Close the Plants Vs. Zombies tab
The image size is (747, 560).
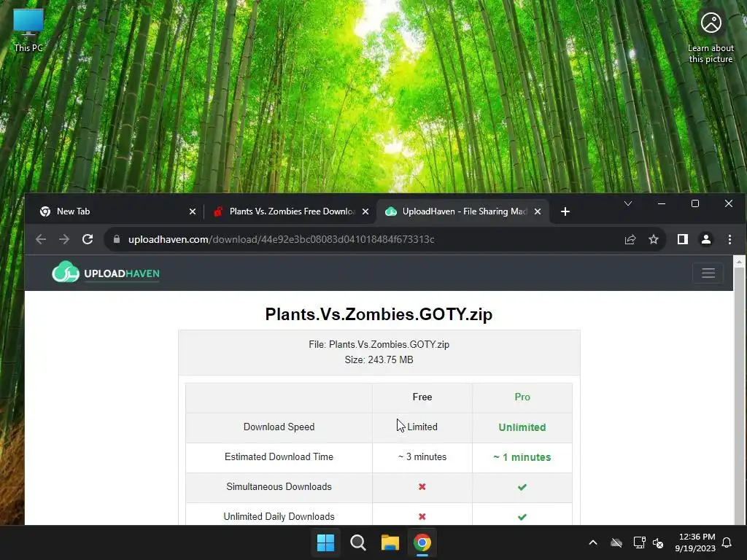365,211
